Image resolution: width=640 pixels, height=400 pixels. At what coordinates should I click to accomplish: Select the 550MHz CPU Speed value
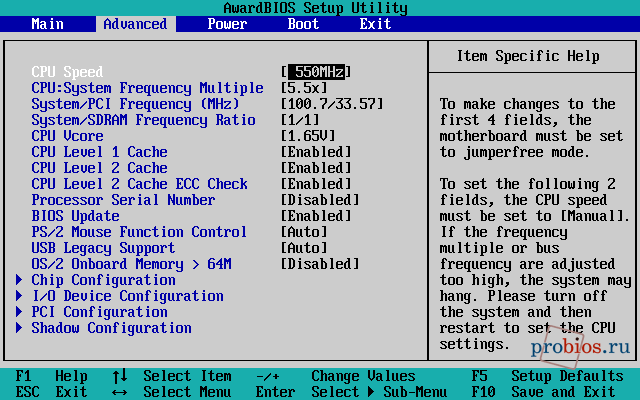316,72
